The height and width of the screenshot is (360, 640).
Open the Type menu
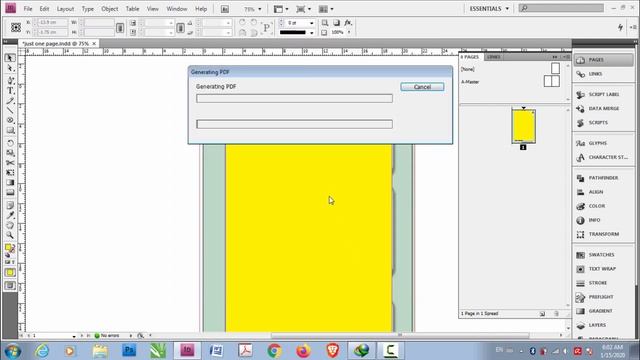point(87,9)
